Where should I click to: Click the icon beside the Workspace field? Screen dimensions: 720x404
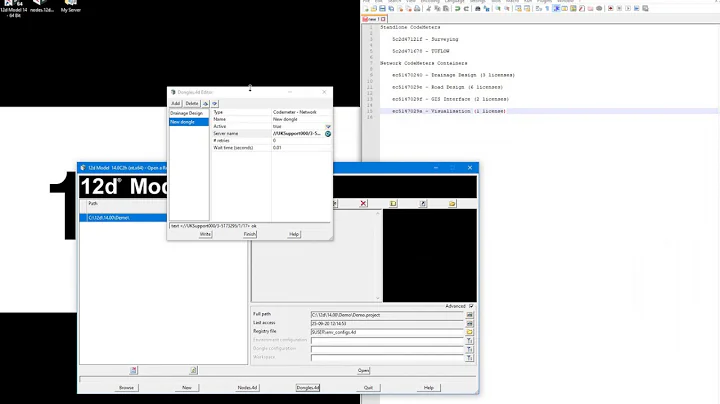pos(469,358)
